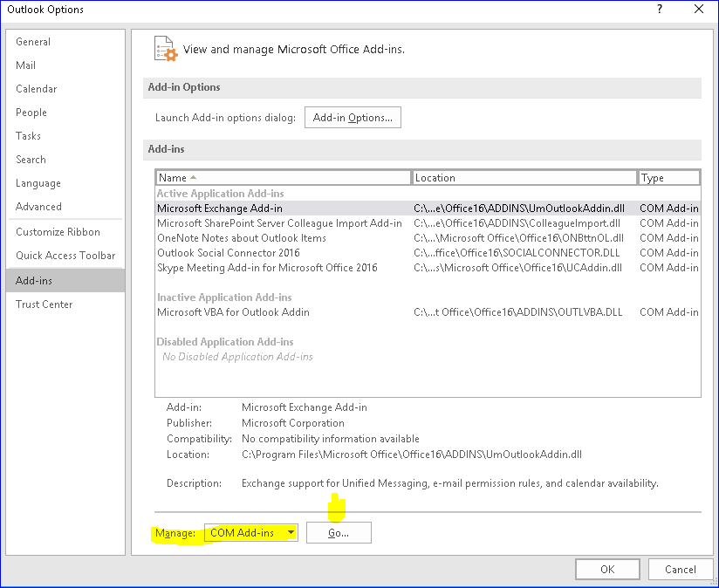The image size is (719, 588).
Task: Click the SOCIALCONNECTOR.DLL location cell
Action: click(517, 253)
